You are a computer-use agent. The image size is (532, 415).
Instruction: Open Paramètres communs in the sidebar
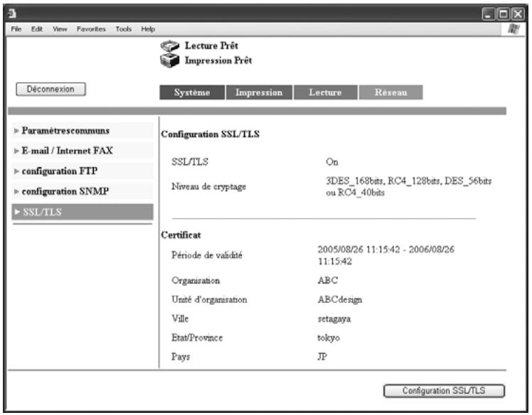83,131
